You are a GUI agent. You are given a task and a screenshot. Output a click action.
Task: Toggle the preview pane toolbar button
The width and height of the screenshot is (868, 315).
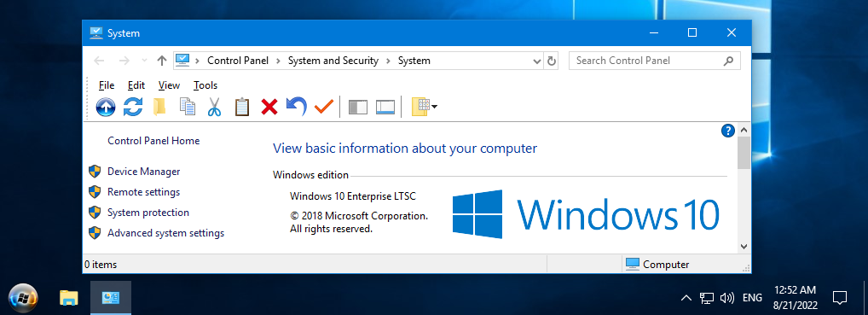[385, 107]
